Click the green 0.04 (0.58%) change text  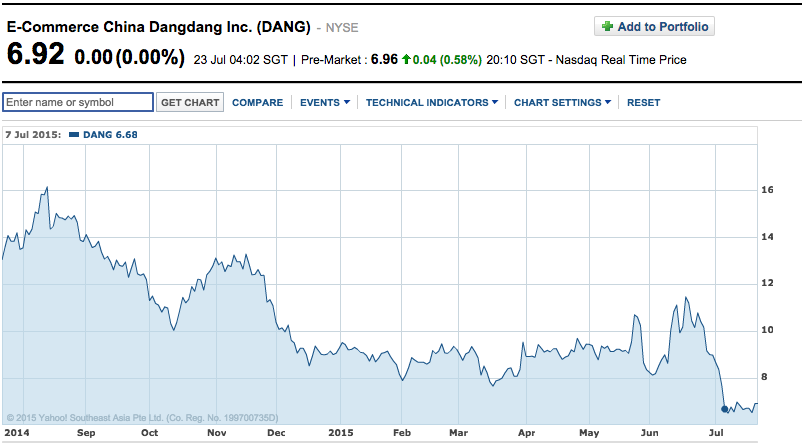pyautogui.click(x=447, y=60)
